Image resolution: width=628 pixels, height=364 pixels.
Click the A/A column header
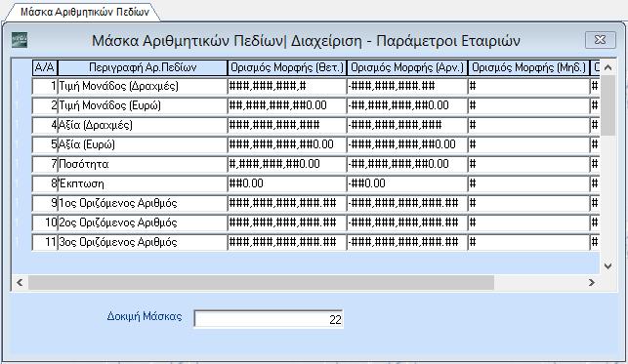coord(45,67)
